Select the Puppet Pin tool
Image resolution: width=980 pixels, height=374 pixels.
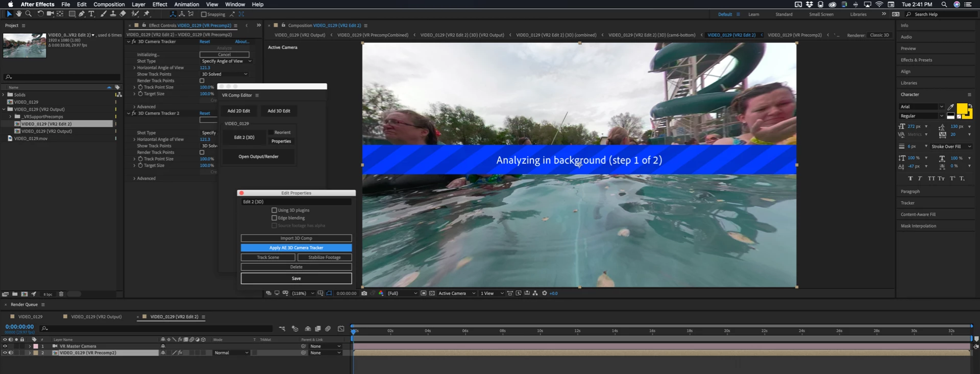click(146, 14)
